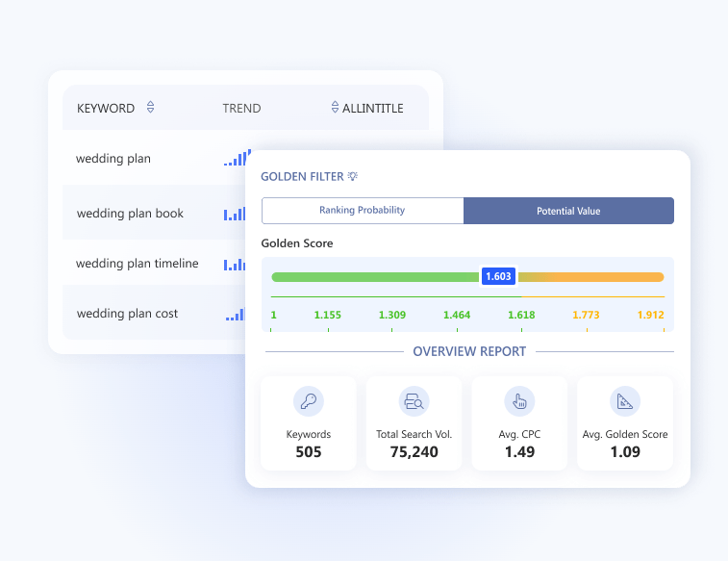The height and width of the screenshot is (561, 728).
Task: Click the Avg. CPC pointer icon
Action: 519,401
